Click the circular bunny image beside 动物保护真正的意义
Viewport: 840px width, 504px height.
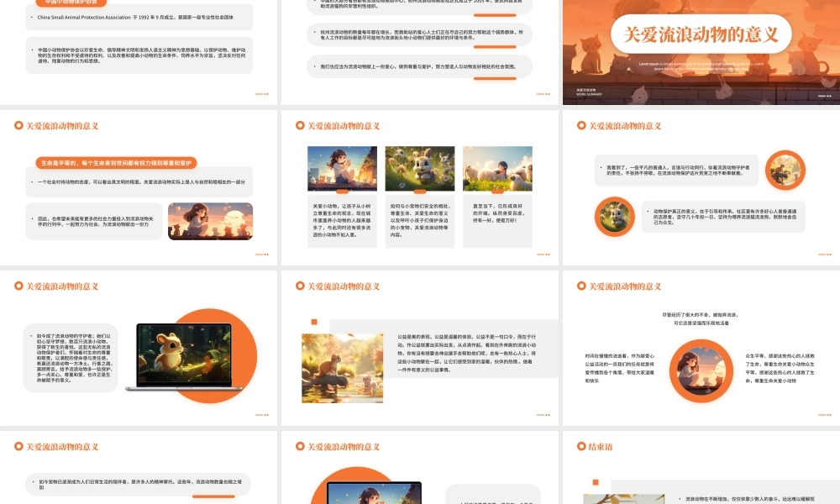(615, 217)
